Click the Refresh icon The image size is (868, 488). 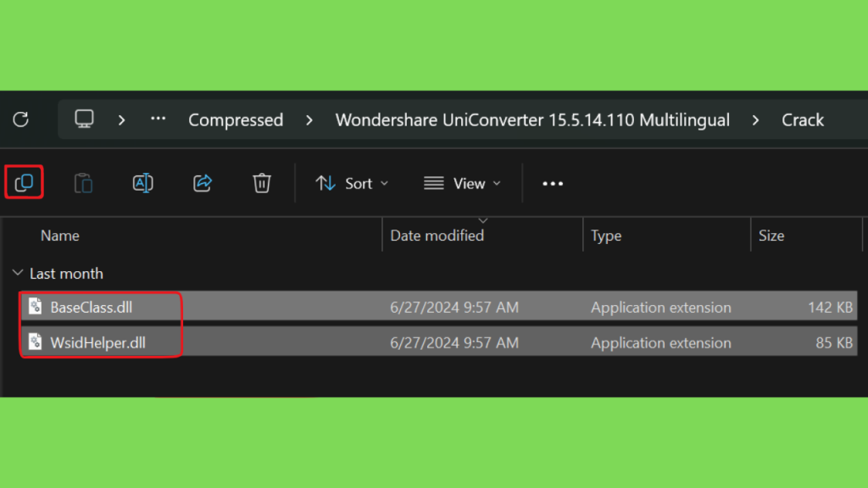[20, 119]
